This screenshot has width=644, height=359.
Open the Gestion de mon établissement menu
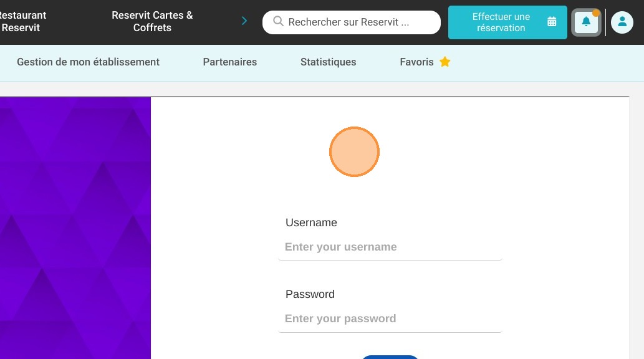88,62
